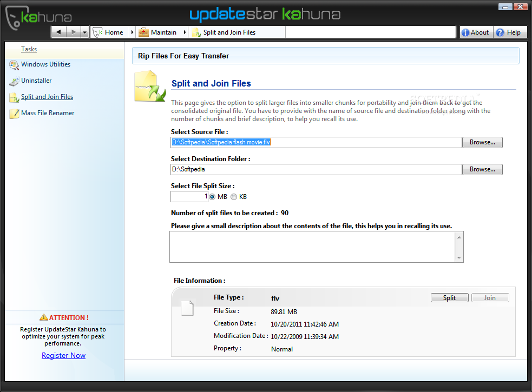532x392 pixels.
Task: Click the description box scroll down arrow
Action: tap(459, 258)
